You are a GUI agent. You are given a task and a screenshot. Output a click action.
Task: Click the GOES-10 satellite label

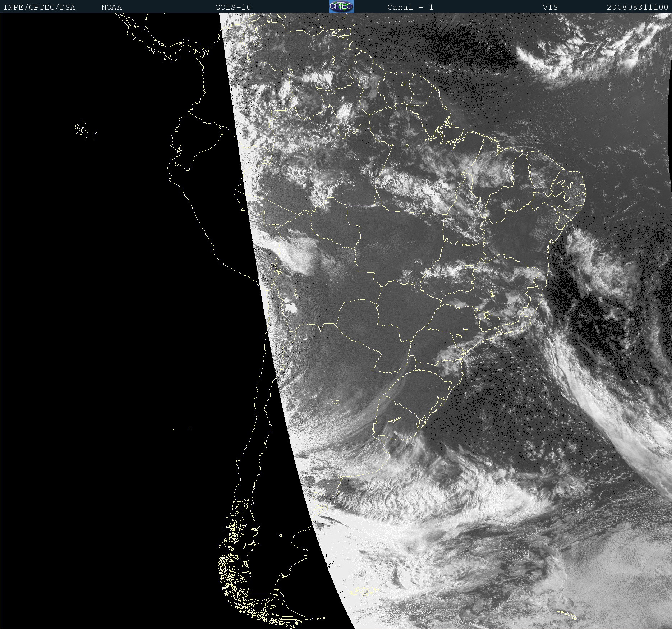(x=233, y=7)
